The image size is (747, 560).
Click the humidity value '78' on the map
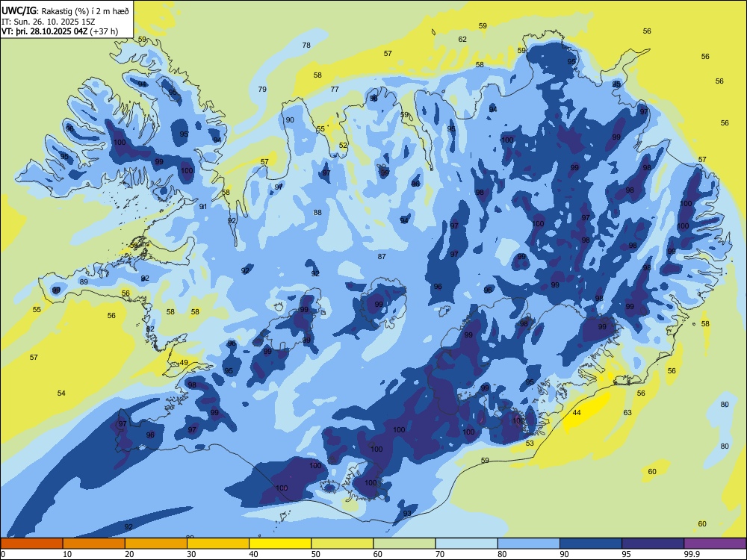306,46
